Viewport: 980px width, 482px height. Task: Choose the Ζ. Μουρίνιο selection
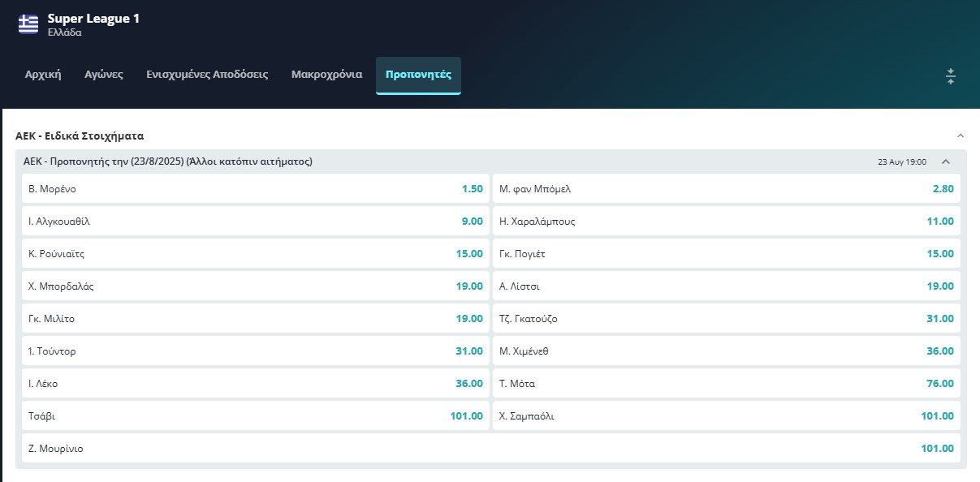491,448
